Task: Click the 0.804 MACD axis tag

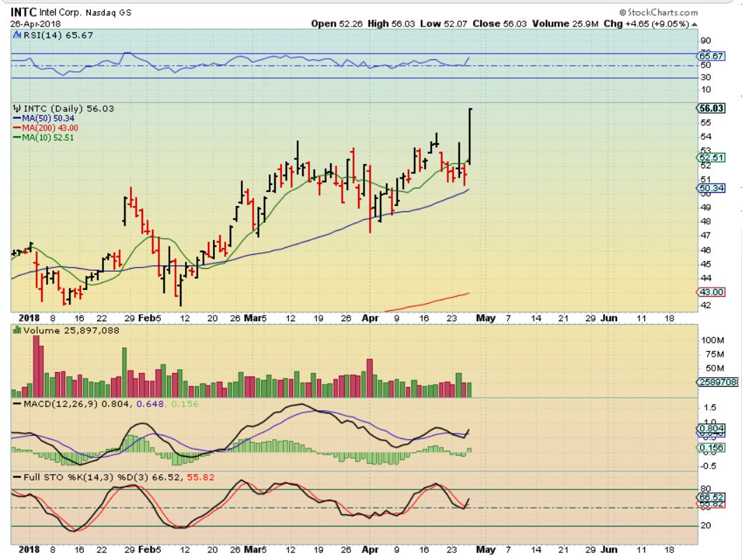Action: pyautogui.click(x=711, y=429)
